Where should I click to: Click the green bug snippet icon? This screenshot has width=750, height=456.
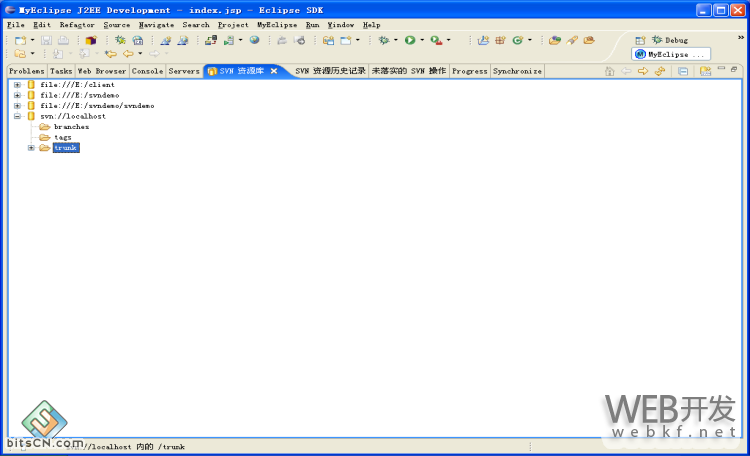click(x=120, y=40)
